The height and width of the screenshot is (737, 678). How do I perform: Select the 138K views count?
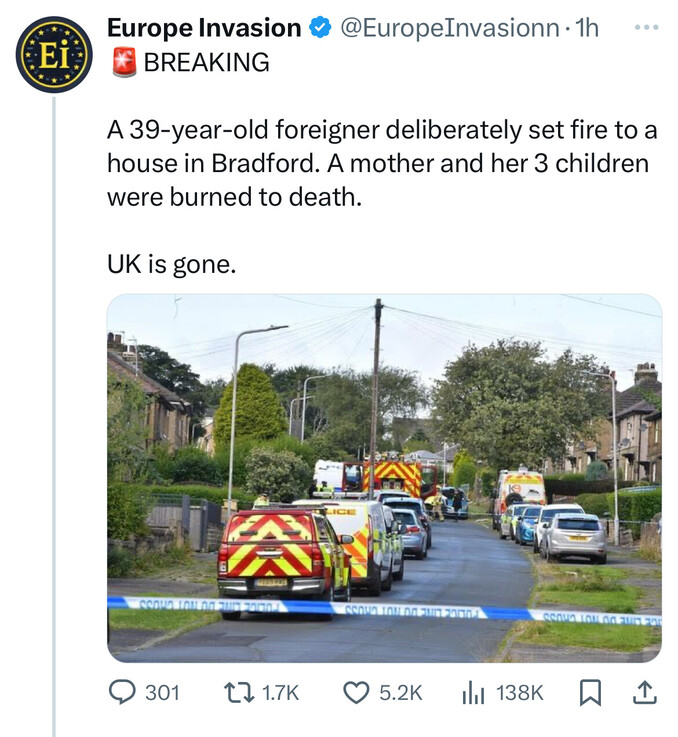pos(520,693)
